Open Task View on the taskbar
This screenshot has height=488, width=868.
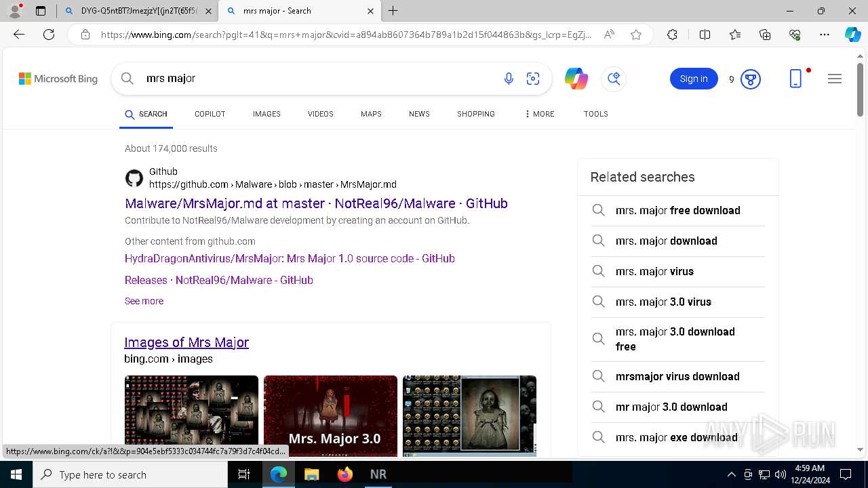(x=245, y=474)
